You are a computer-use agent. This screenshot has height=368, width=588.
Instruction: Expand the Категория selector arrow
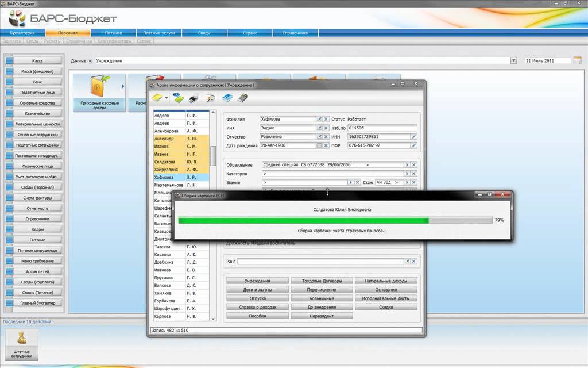tap(407, 174)
